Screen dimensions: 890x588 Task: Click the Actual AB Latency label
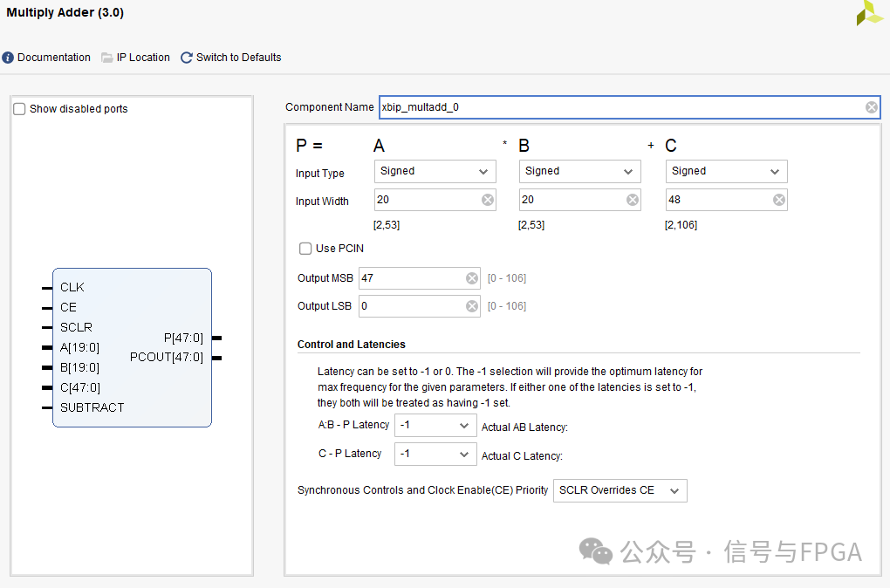[x=524, y=427]
